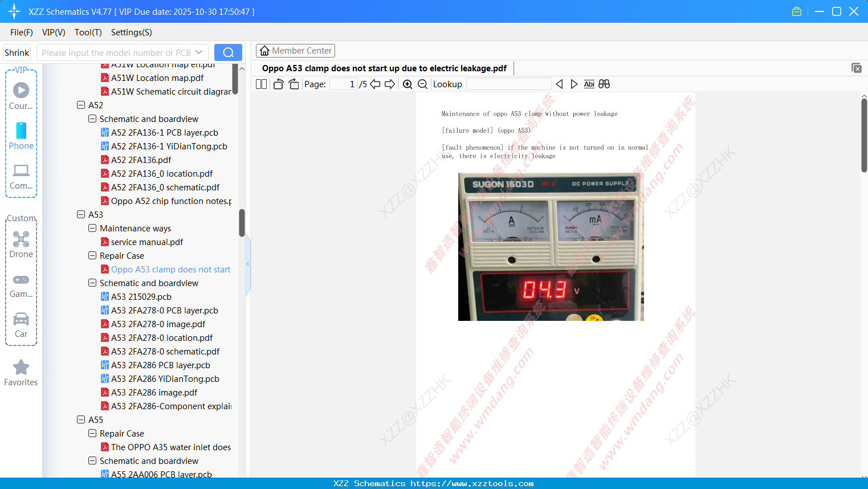Click the page number input field
868x489 pixels.
[x=344, y=84]
